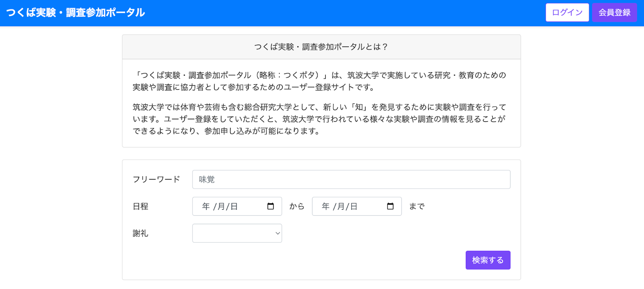Screen dimensions: 644x289
Task: Click the フリーワード label
Action: tap(157, 179)
